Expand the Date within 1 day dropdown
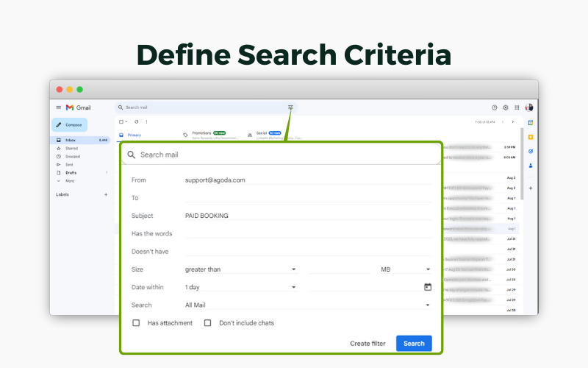 pos(293,287)
